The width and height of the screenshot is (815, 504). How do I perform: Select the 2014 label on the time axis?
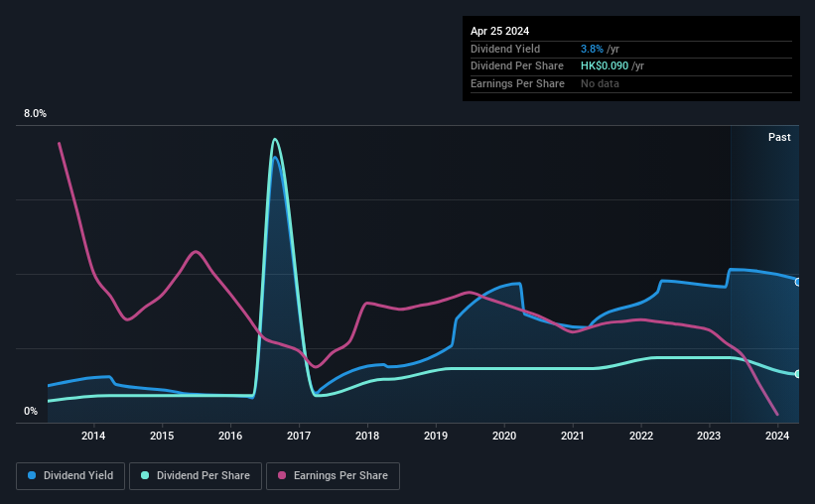coord(93,436)
